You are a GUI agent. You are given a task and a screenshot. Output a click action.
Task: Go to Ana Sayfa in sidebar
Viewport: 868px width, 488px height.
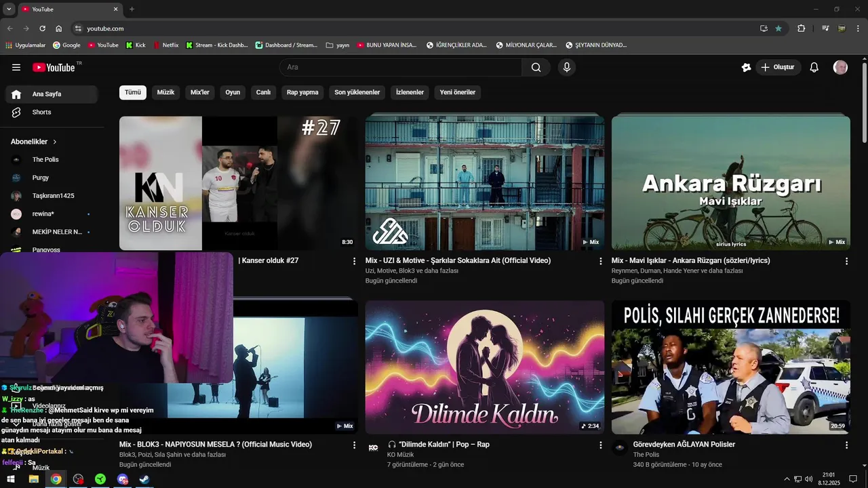pos(52,94)
